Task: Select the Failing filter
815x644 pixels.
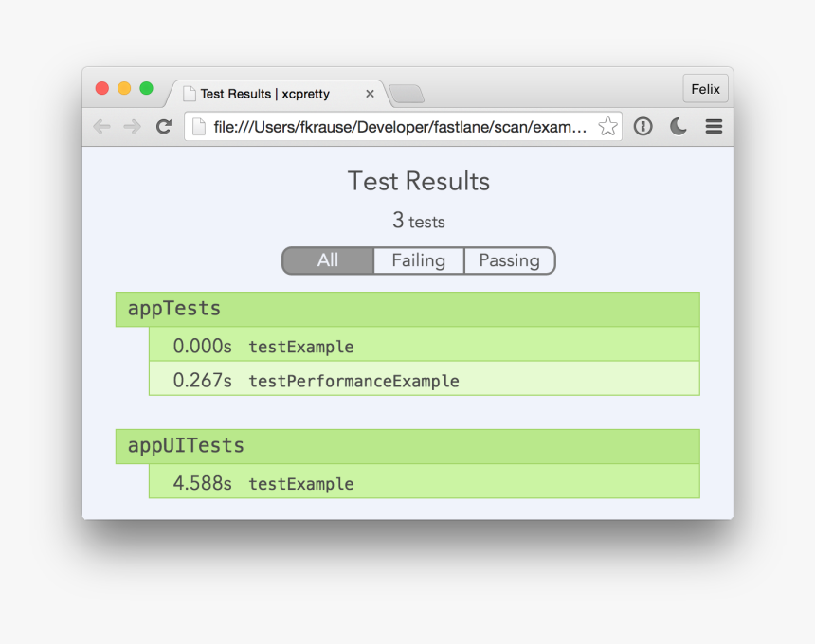Action: coord(418,259)
